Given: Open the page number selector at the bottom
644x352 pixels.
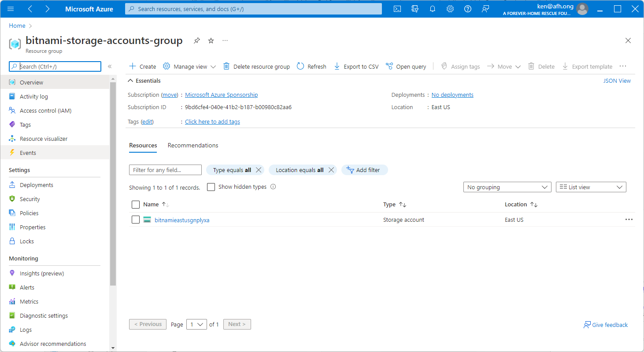Looking at the screenshot, I should tap(196, 324).
